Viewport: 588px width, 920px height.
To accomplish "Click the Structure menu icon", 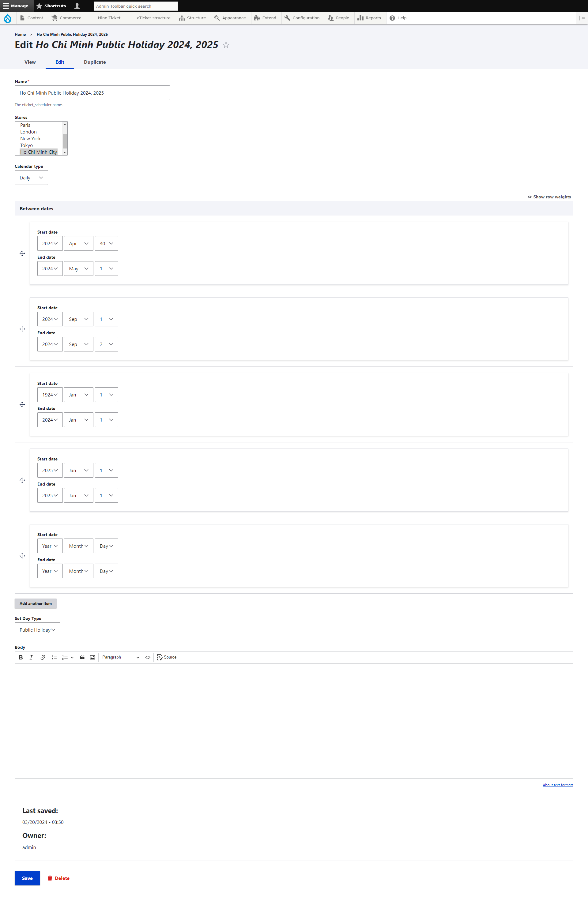I will pos(182,18).
